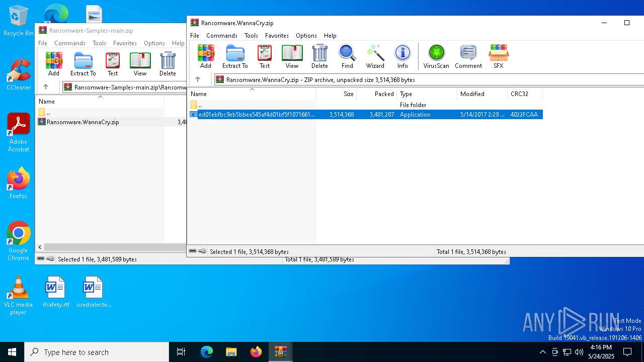Click Delete in Ransomware-Samples-main window

click(168, 64)
